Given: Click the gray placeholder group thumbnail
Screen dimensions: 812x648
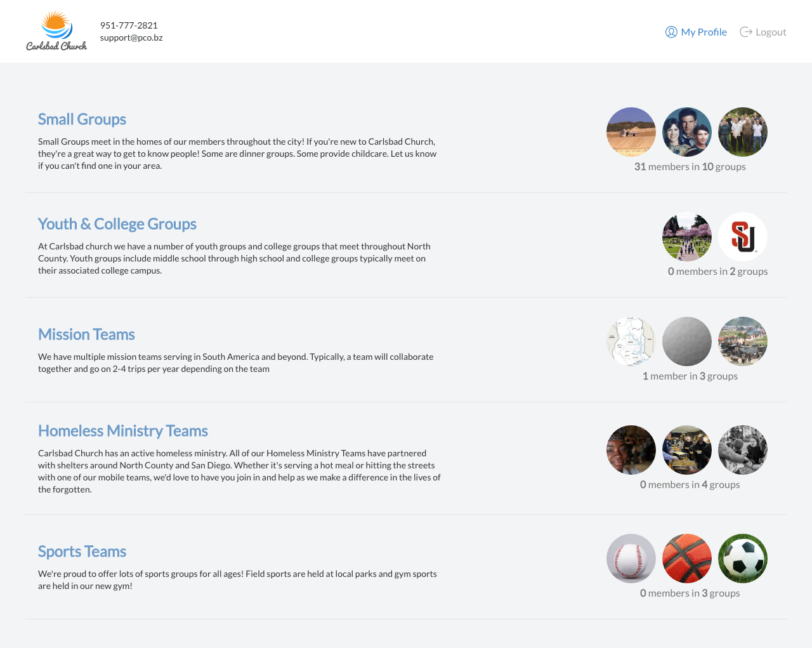Looking at the screenshot, I should click(x=687, y=341).
